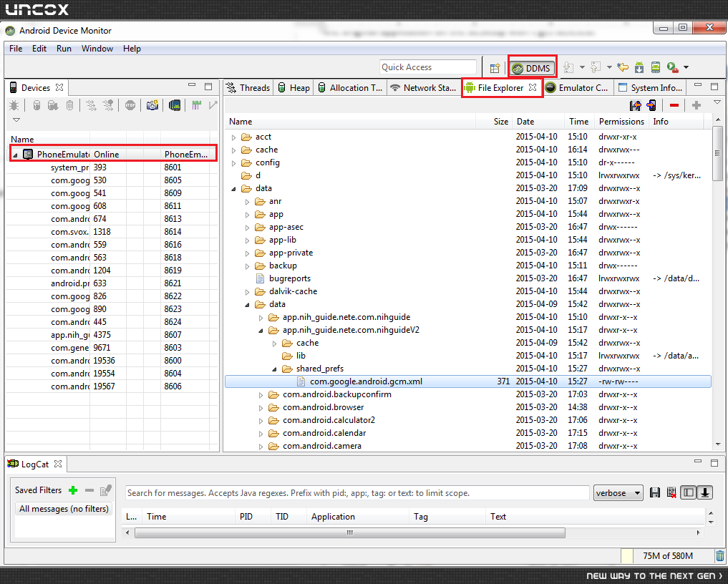Switch to the Network Statistics tab
728x584 pixels.
pos(424,88)
